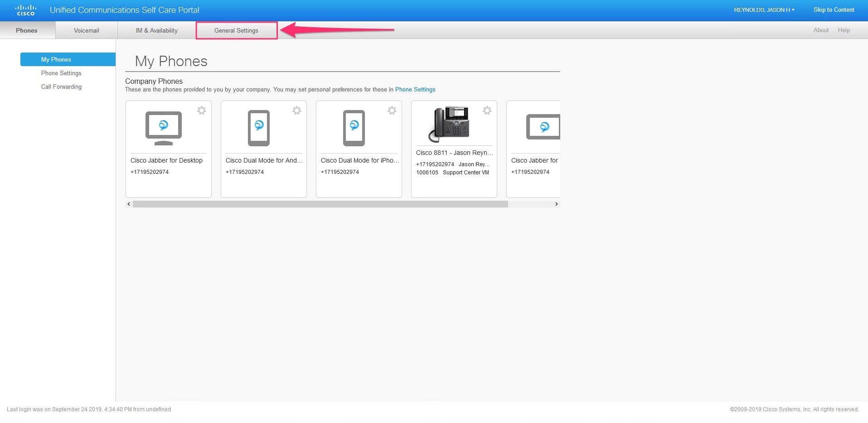Image resolution: width=868 pixels, height=423 pixels.
Task: Open settings gear on Jabber for Desktop card
Action: point(202,111)
